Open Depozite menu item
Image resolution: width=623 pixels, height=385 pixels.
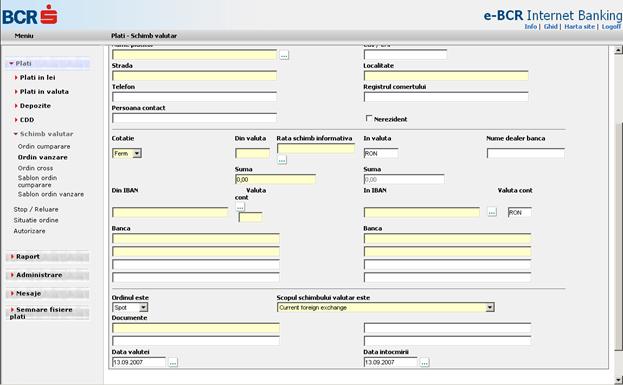click(35, 106)
